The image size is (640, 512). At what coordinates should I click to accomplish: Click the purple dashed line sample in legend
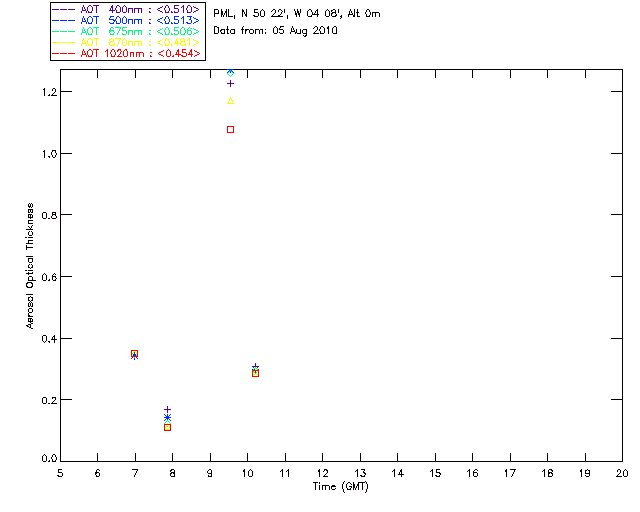[64, 9]
